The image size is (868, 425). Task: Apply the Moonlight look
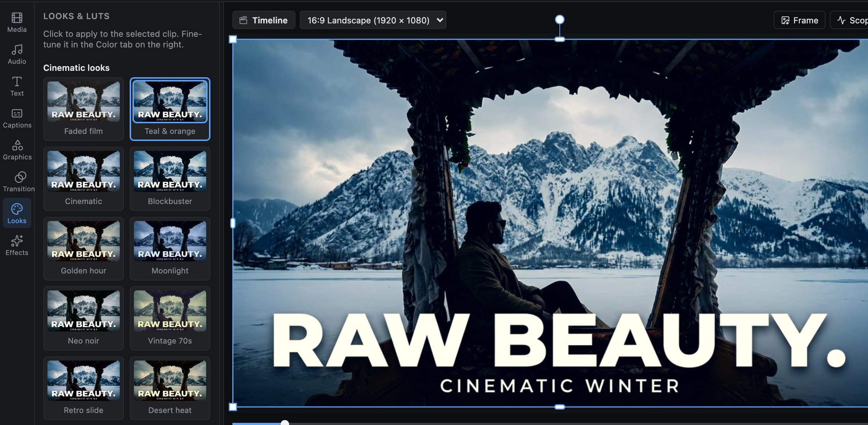click(170, 249)
